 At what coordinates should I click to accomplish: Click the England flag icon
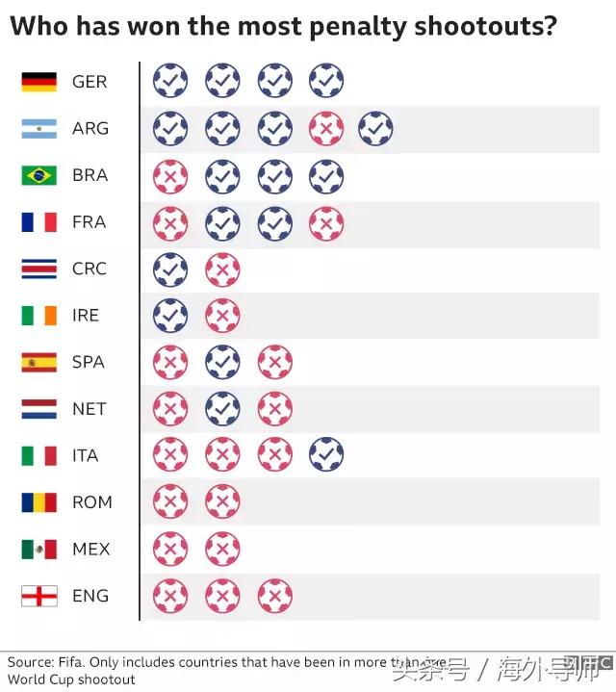tap(39, 596)
